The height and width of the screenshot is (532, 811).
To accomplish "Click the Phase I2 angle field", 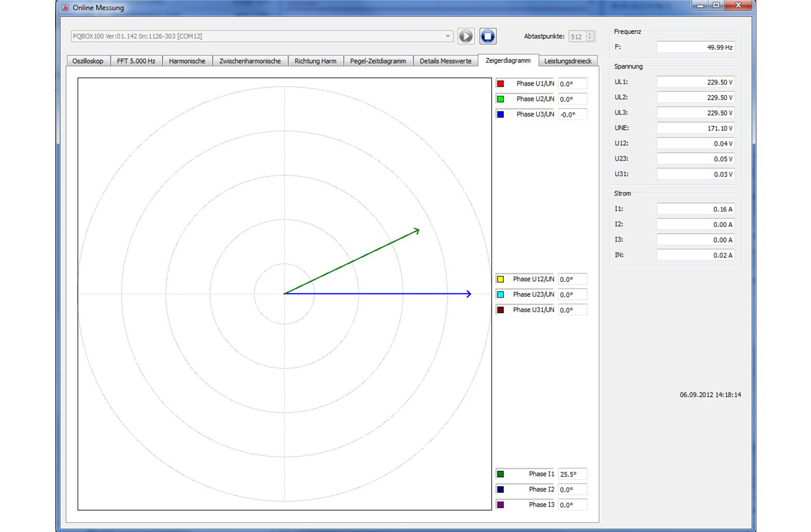I will tap(572, 489).
